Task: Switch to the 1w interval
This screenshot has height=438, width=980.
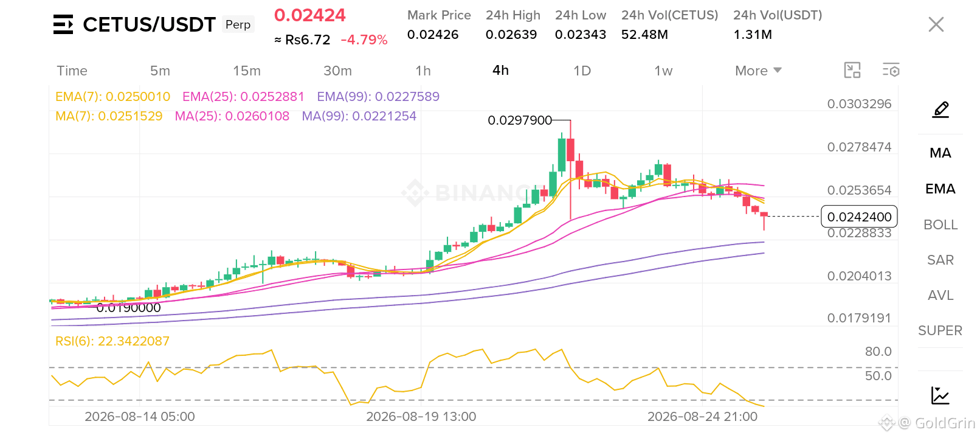Action: click(663, 71)
